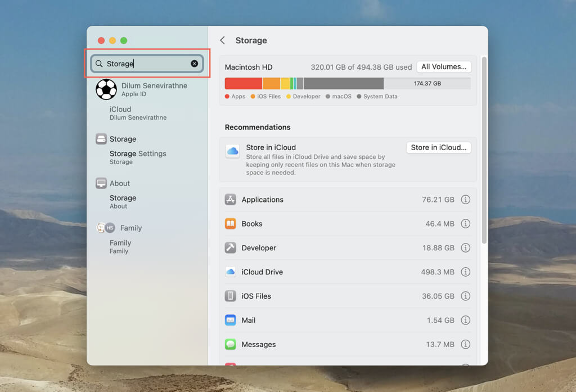Select the Books row label
This screenshot has width=576, height=392.
(252, 224)
